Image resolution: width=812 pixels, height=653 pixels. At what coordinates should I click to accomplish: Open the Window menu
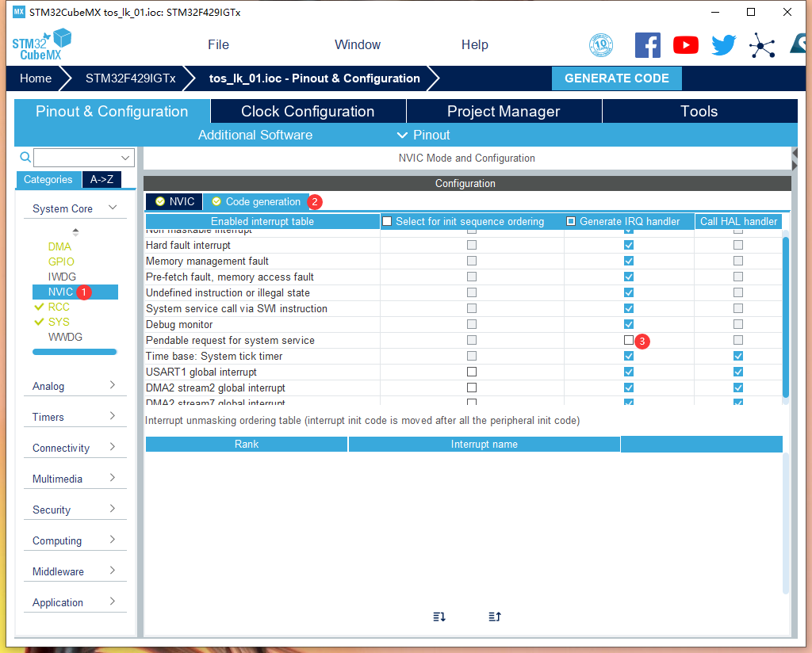(358, 45)
